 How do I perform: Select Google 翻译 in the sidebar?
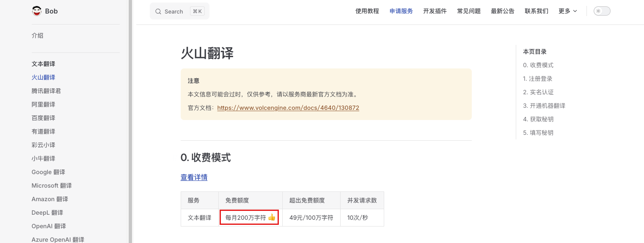point(48,172)
